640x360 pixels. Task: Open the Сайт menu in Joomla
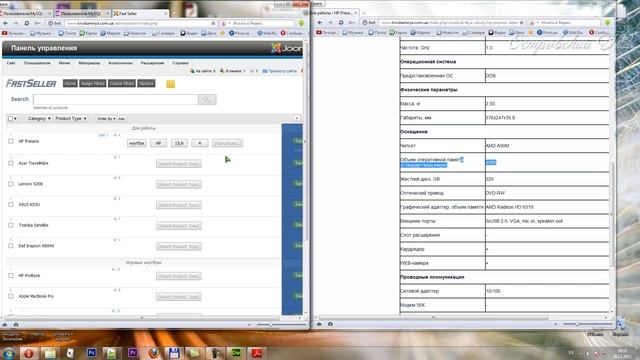click(x=11, y=63)
